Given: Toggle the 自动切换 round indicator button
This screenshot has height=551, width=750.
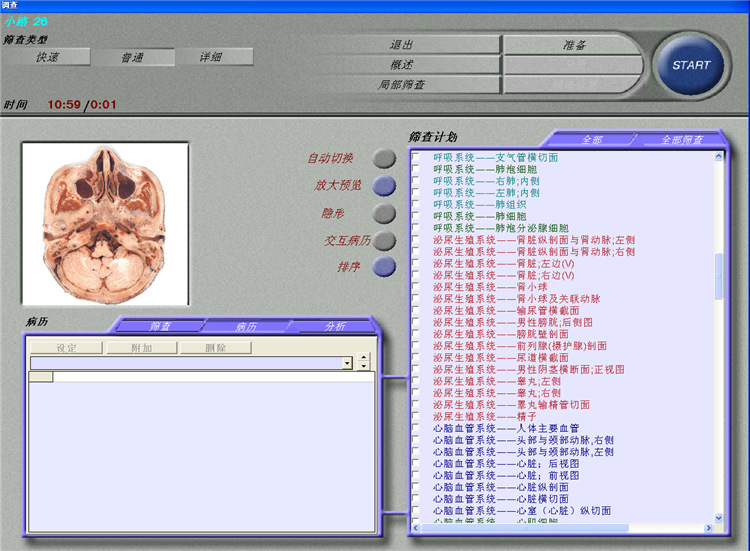Looking at the screenshot, I should (384, 158).
